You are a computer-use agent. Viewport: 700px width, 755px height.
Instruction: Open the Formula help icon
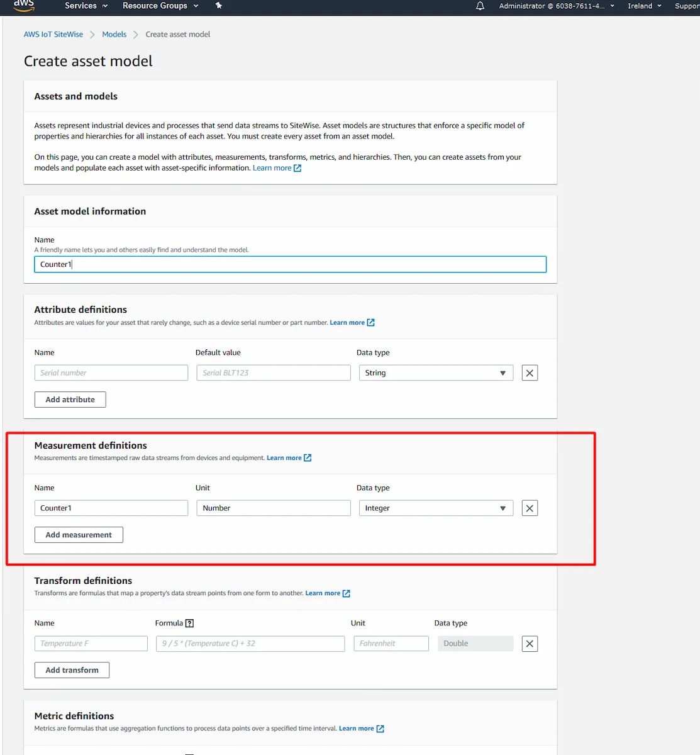[189, 624]
